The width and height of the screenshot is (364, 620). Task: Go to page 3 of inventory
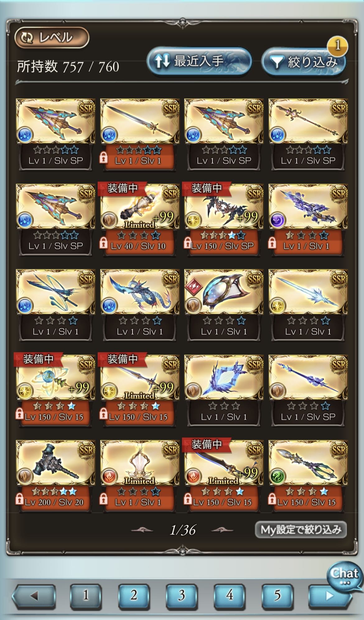[182, 595]
